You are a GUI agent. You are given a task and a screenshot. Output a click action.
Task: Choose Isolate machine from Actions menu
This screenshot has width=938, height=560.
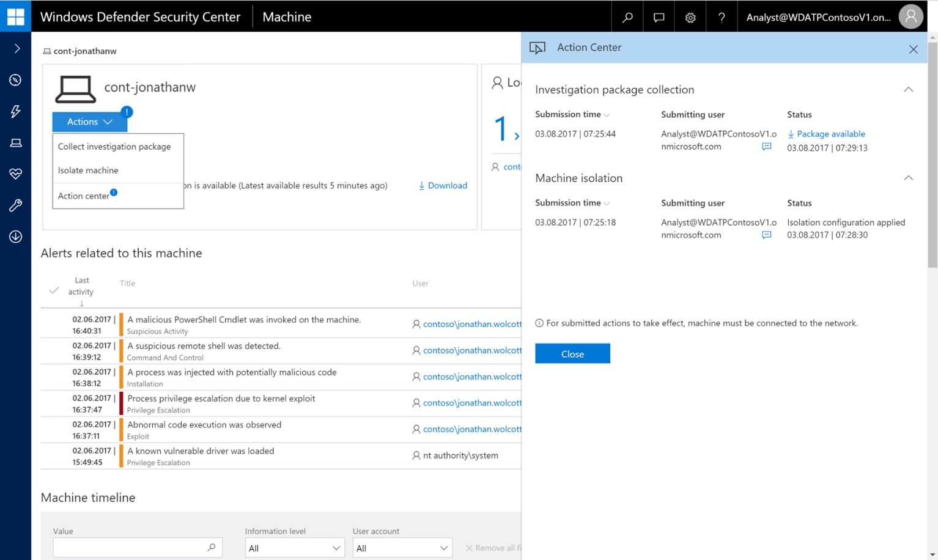click(88, 171)
